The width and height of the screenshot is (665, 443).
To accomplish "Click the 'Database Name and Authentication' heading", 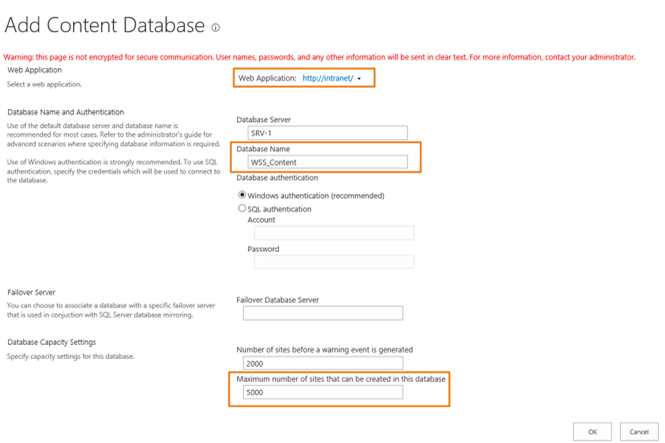I will point(66,112).
